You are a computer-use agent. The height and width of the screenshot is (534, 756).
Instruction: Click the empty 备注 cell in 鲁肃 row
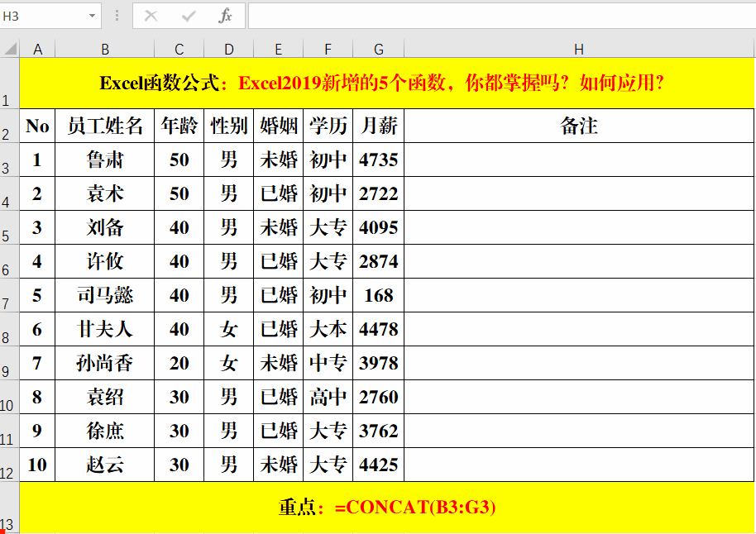[579, 160]
